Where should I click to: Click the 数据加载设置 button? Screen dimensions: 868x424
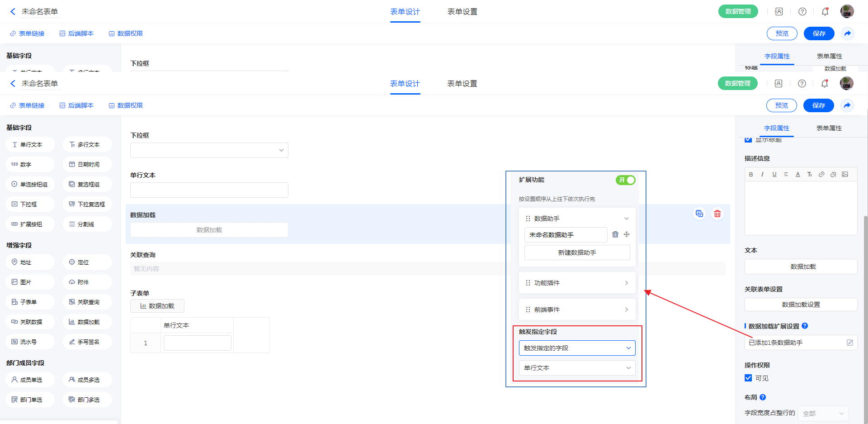coord(800,305)
